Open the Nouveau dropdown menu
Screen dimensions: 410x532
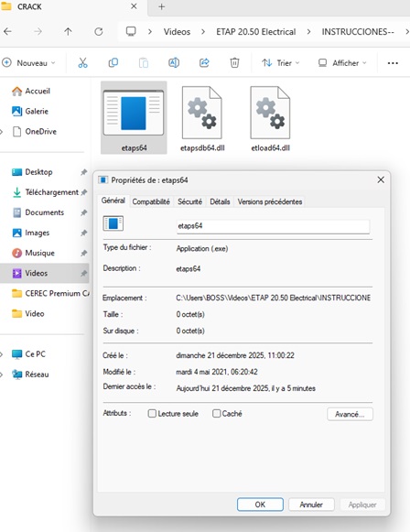click(x=28, y=63)
